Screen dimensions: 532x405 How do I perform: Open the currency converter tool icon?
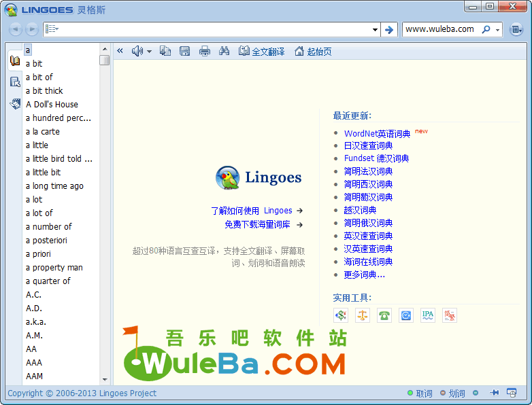point(341,315)
